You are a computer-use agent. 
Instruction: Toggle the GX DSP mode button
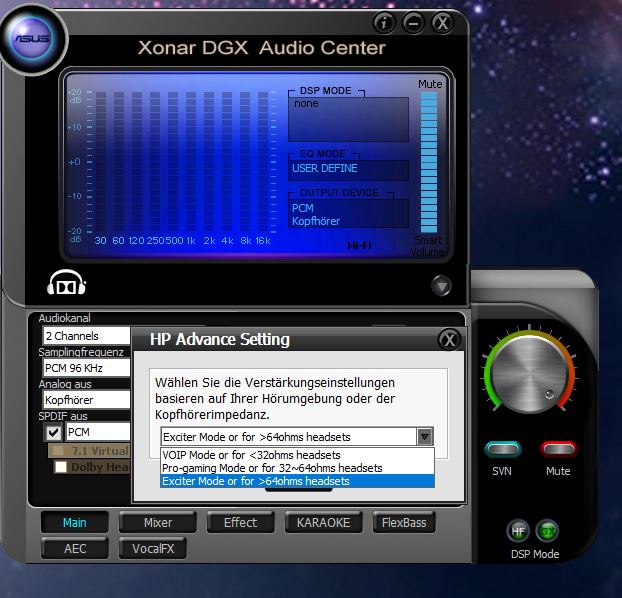pos(547,531)
